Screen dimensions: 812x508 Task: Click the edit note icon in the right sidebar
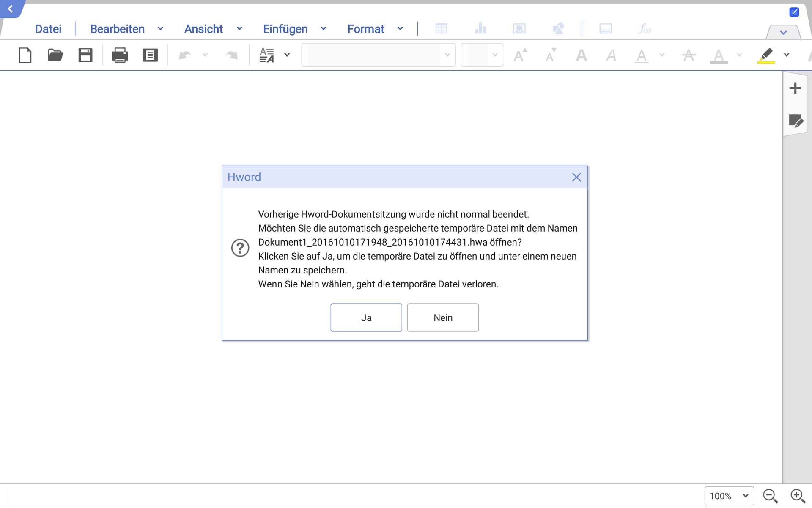(796, 121)
